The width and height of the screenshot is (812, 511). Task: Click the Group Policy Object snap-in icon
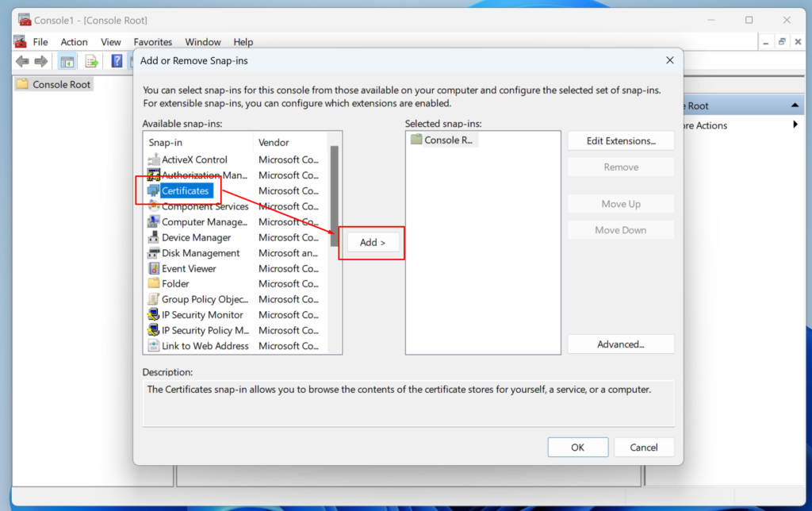tap(153, 299)
